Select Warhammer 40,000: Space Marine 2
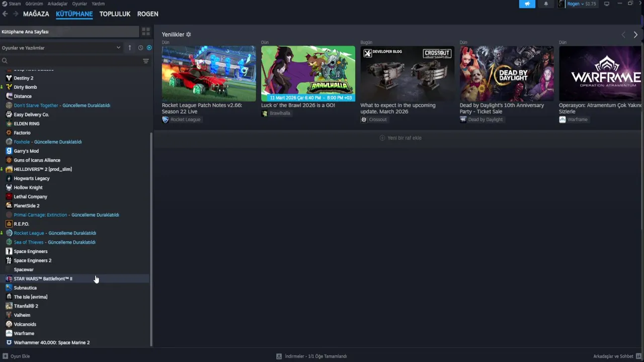 coord(75,342)
